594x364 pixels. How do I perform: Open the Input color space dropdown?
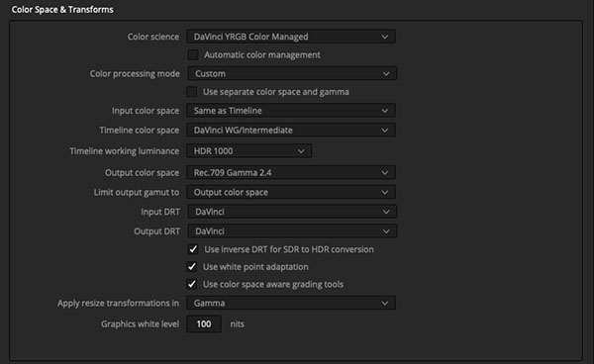tap(291, 111)
